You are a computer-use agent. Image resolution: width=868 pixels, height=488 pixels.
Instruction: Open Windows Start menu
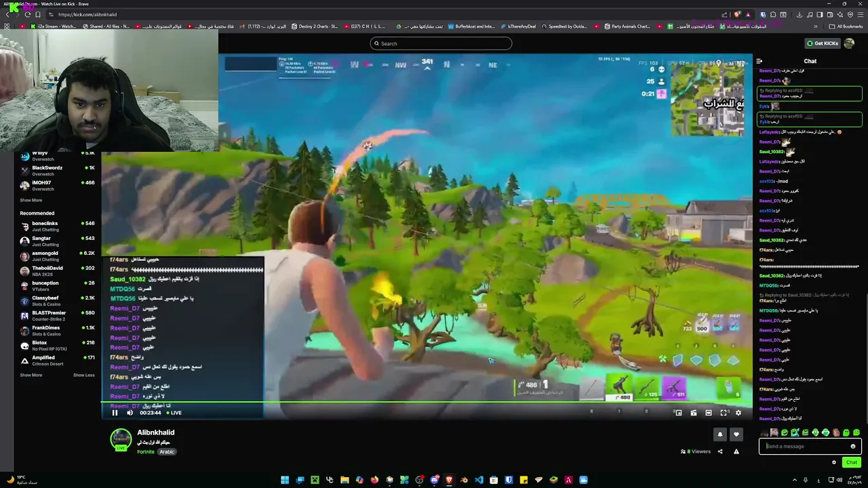285,480
